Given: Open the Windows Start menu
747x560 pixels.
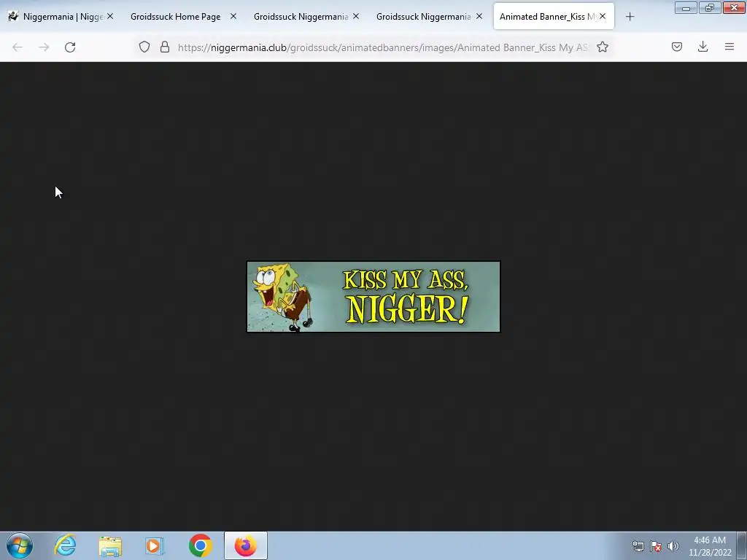Looking at the screenshot, I should [20, 545].
